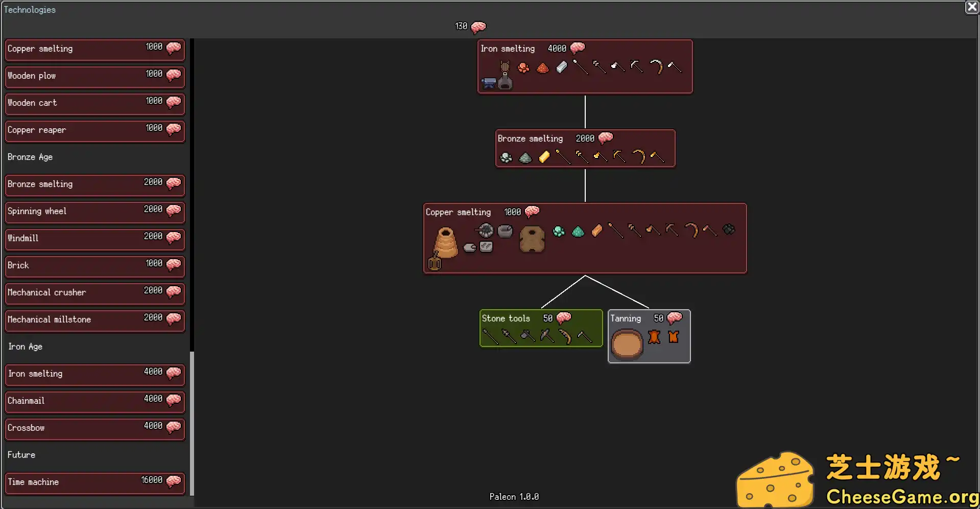This screenshot has width=980, height=509.
Task: Select the stone pickaxe icon in Stone tools
Action: point(546,336)
